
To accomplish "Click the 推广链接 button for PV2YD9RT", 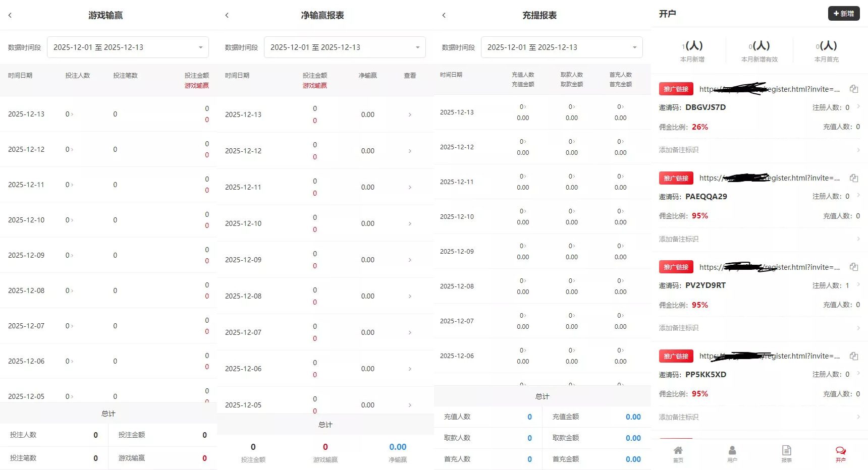I will [x=676, y=267].
